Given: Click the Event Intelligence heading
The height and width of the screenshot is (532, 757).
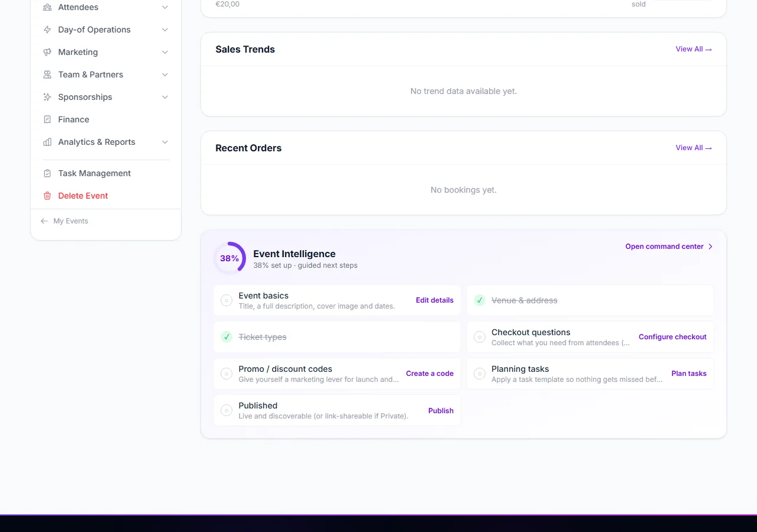Looking at the screenshot, I should tap(295, 254).
